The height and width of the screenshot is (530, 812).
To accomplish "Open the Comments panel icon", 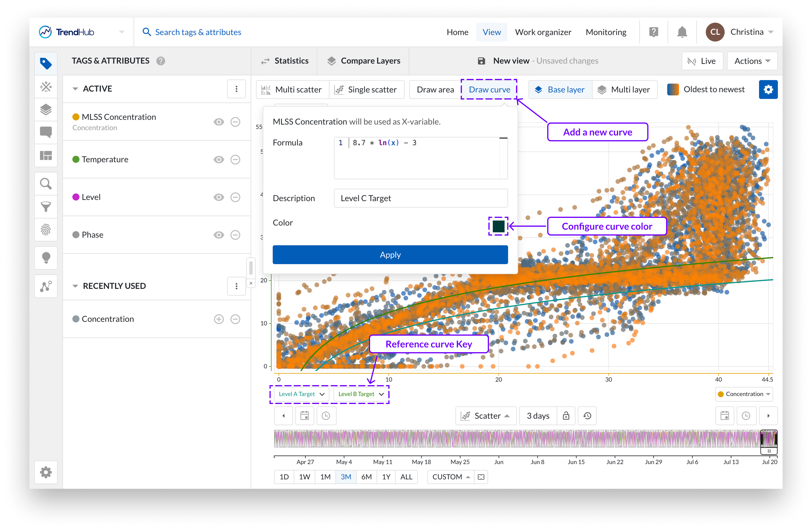I will 46,132.
